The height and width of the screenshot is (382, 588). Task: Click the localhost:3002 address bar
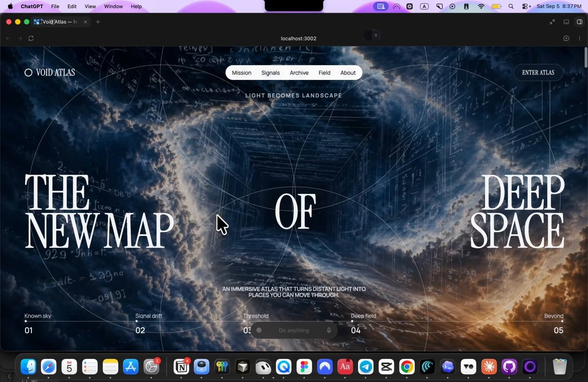point(298,38)
